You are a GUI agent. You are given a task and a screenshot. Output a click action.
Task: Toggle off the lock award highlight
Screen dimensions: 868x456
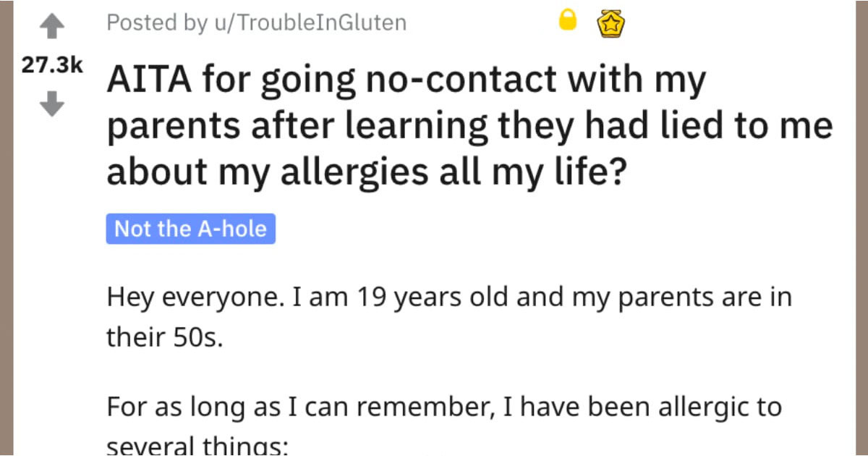tap(569, 22)
